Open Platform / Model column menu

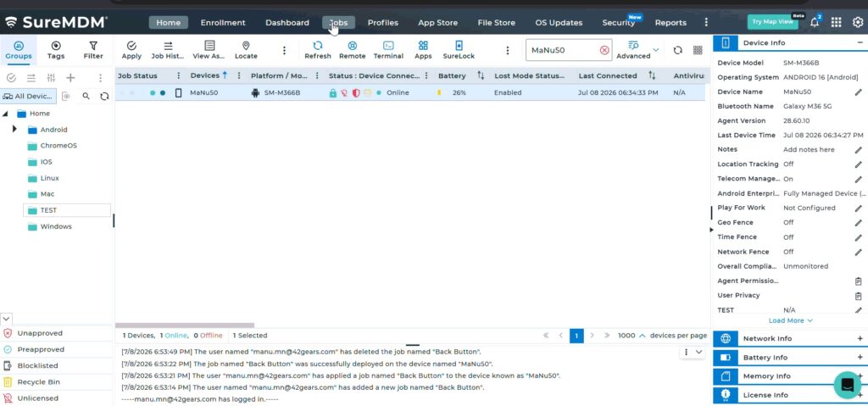pos(317,76)
